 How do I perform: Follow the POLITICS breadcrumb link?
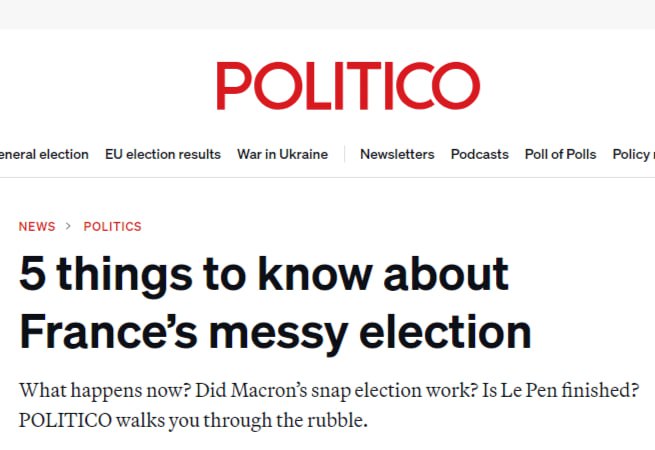click(112, 226)
